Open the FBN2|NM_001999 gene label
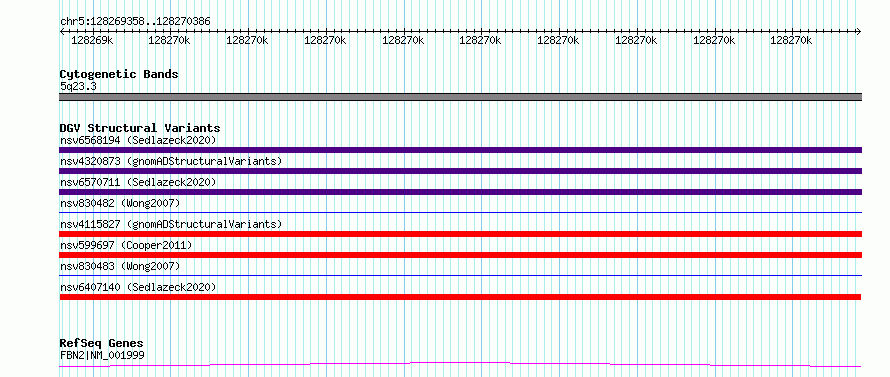 (102, 355)
